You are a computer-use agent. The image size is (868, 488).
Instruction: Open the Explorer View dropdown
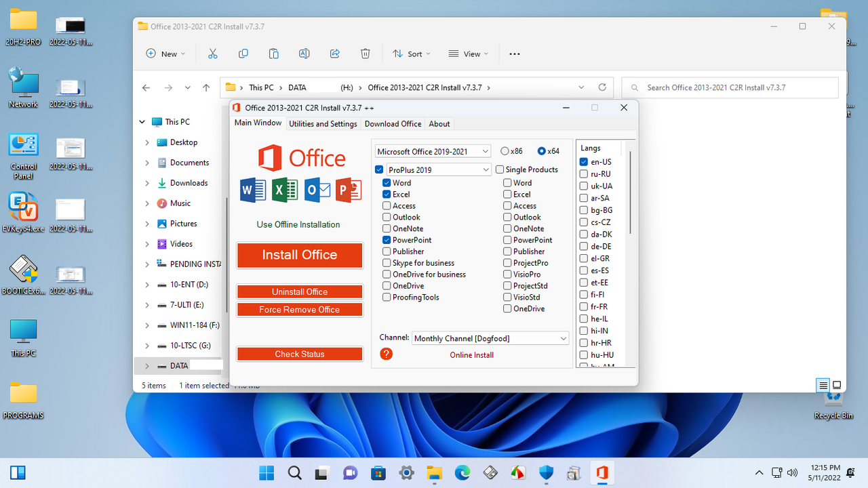pyautogui.click(x=469, y=54)
